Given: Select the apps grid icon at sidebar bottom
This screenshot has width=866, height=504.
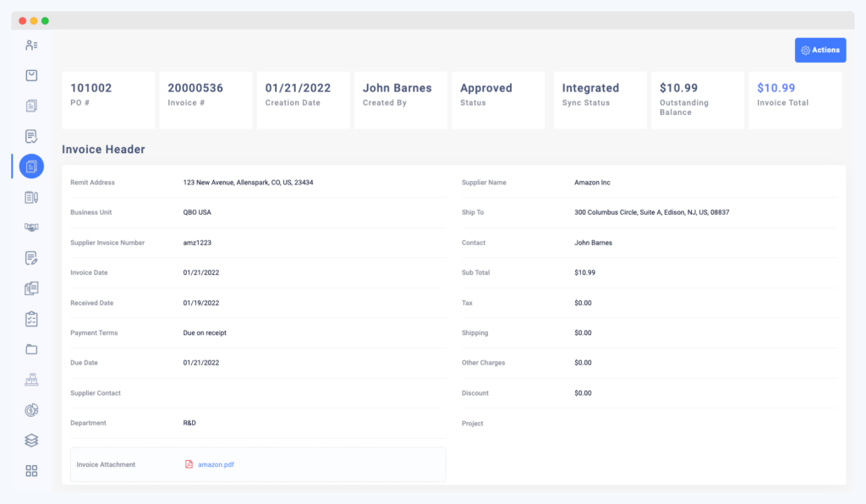Looking at the screenshot, I should tap(31, 470).
